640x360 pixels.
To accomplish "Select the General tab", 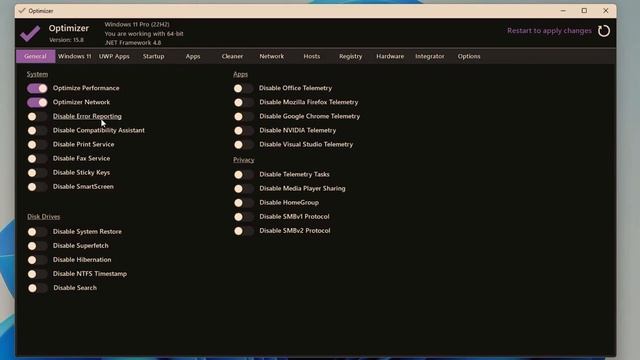I will tap(36, 56).
